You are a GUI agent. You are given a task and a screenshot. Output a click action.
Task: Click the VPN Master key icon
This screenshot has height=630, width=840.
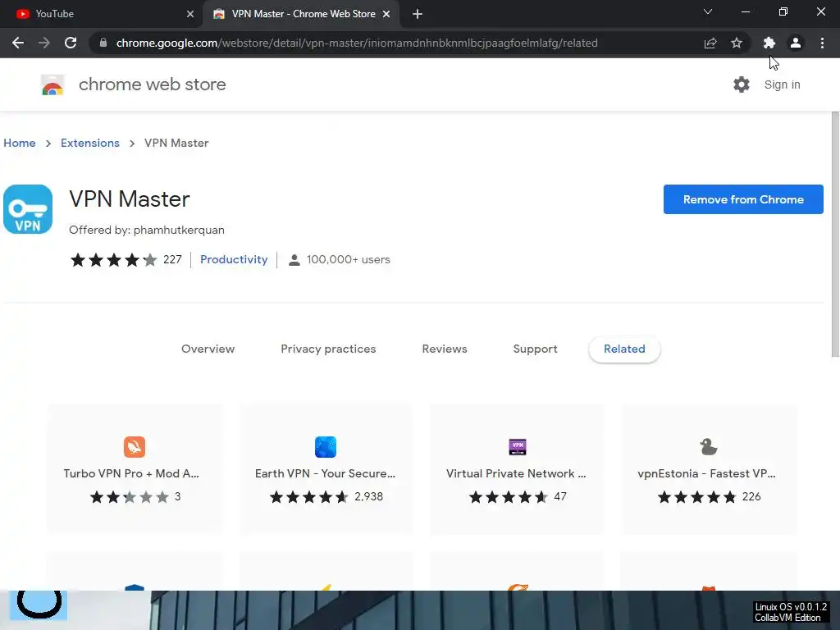[28, 209]
